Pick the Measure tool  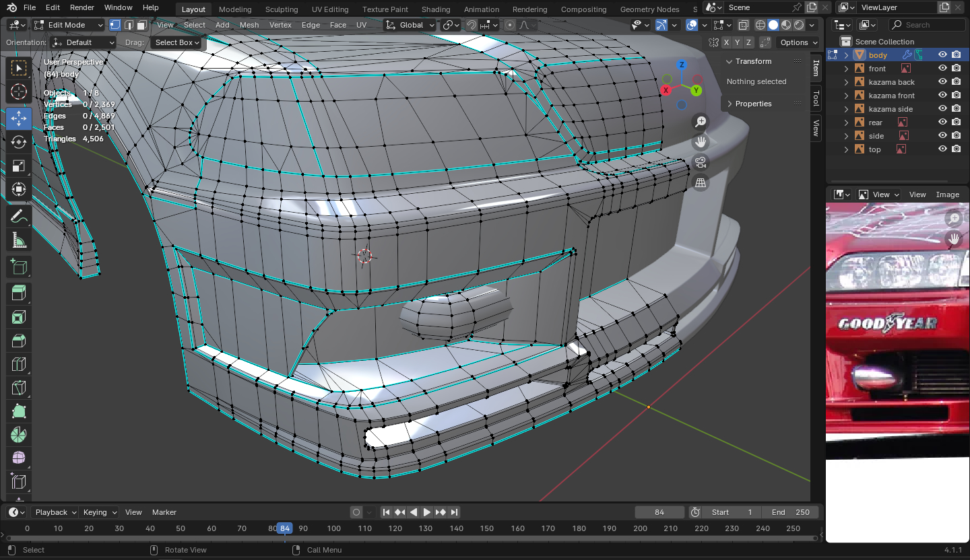[x=19, y=240]
